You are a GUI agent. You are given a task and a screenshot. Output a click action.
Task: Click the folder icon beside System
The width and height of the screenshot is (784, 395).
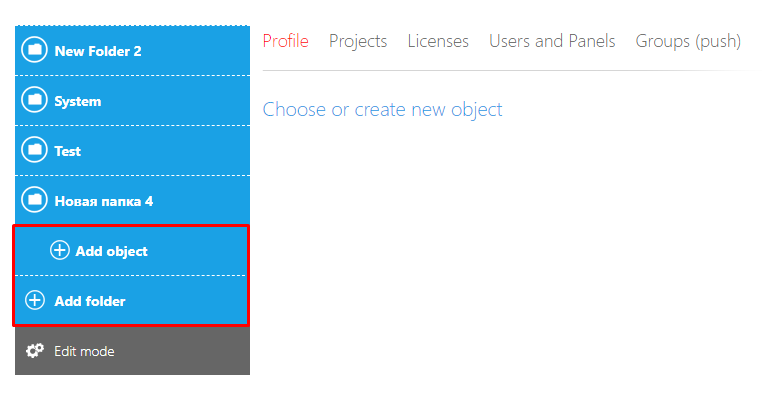coord(34,100)
